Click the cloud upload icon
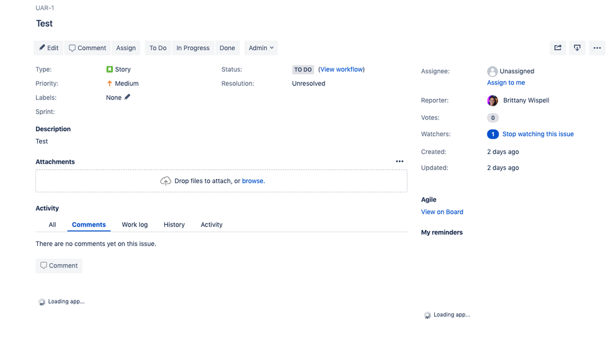Screen dimensions: 610x364 click(x=165, y=181)
